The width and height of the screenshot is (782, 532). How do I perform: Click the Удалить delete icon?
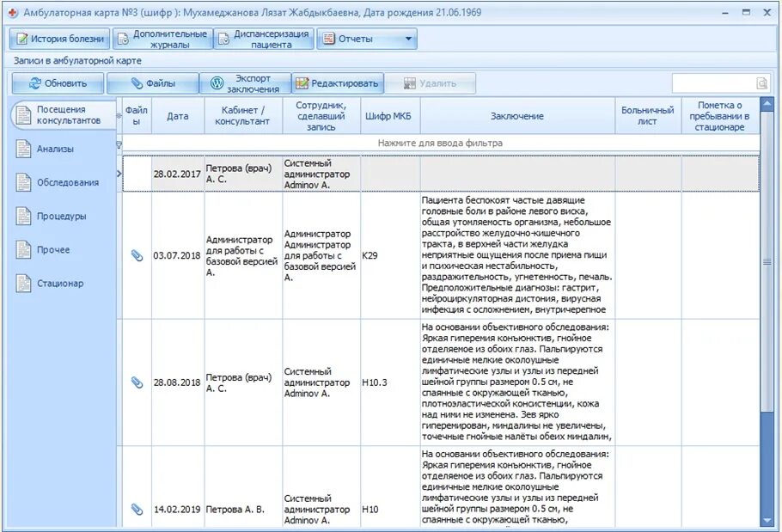point(409,83)
